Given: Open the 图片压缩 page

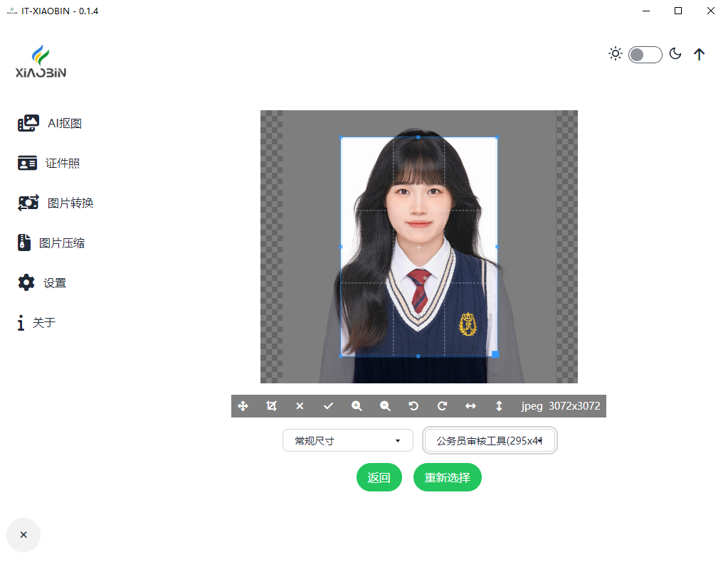Looking at the screenshot, I should [x=62, y=243].
